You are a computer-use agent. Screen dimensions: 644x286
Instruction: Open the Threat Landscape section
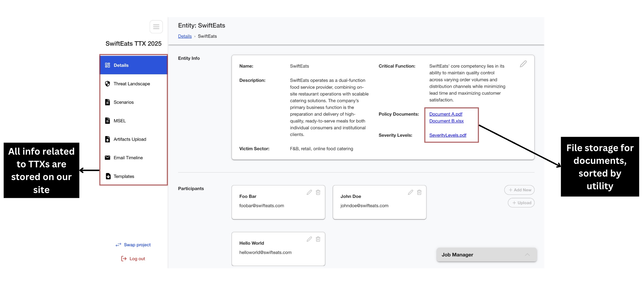132,84
